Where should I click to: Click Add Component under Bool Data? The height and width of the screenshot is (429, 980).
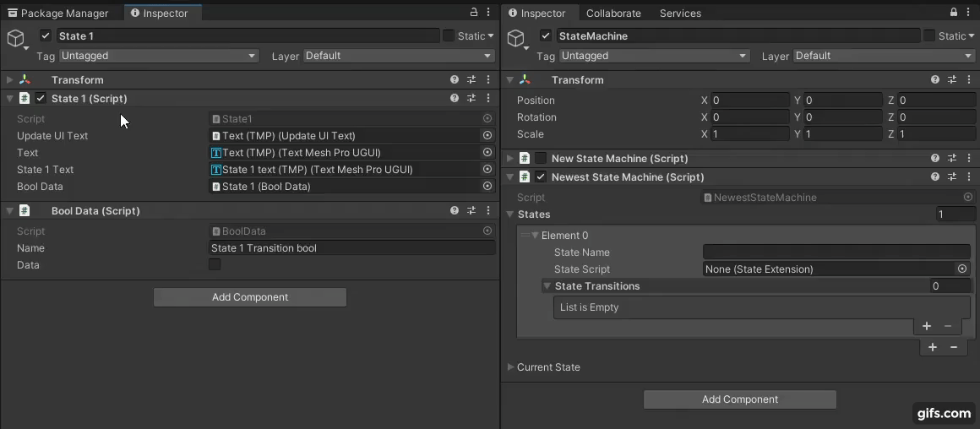coord(250,297)
